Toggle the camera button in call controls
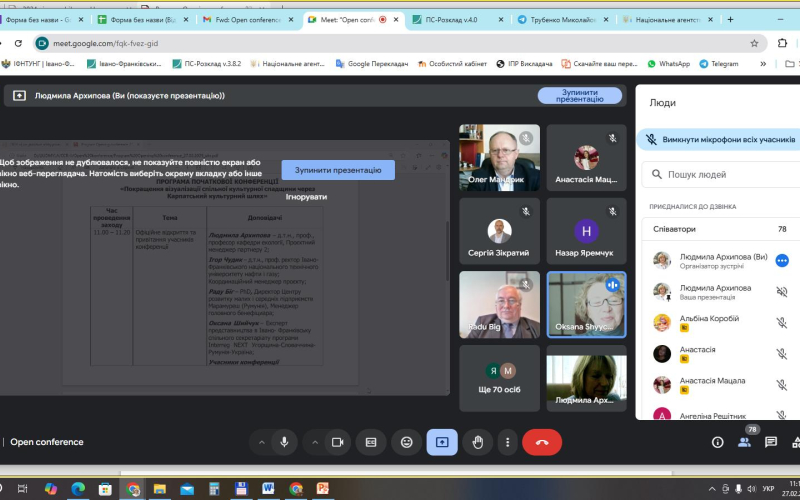Screen dimensions: 800x500 tap(337, 442)
